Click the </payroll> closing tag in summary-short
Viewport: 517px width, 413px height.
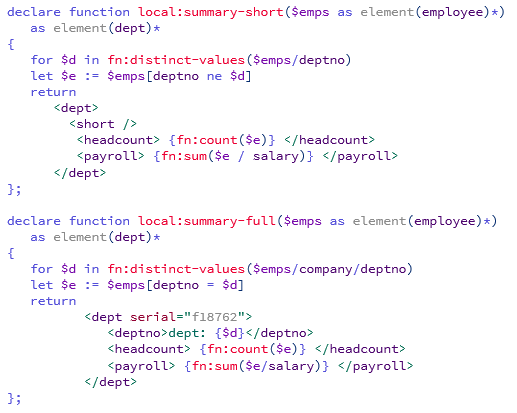point(360,156)
